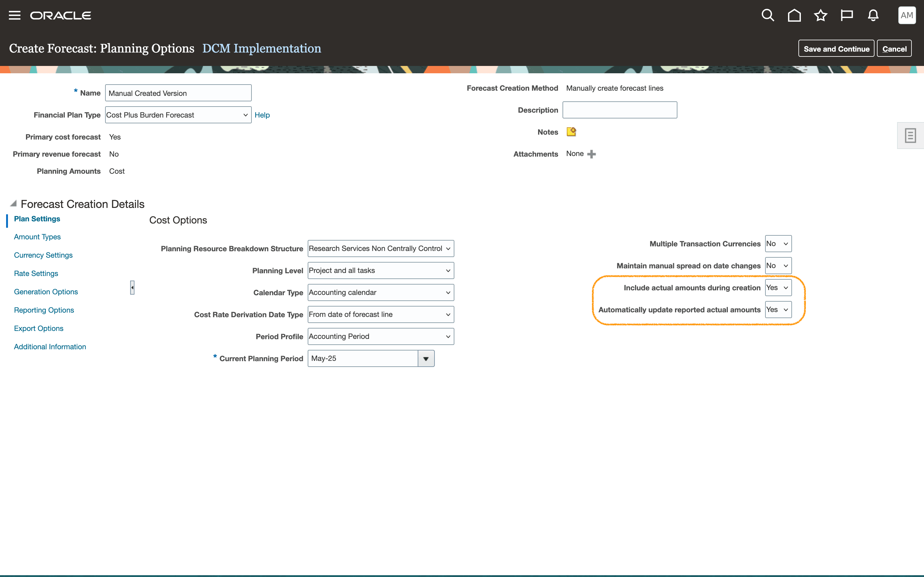The height and width of the screenshot is (577, 924).
Task: Add attachment with plus icon
Action: click(592, 154)
